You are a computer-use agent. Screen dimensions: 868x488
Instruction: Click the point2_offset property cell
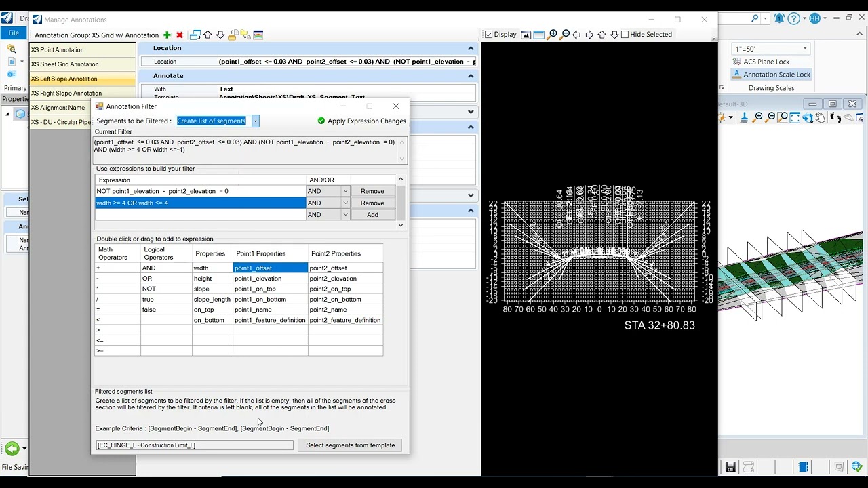pos(345,268)
